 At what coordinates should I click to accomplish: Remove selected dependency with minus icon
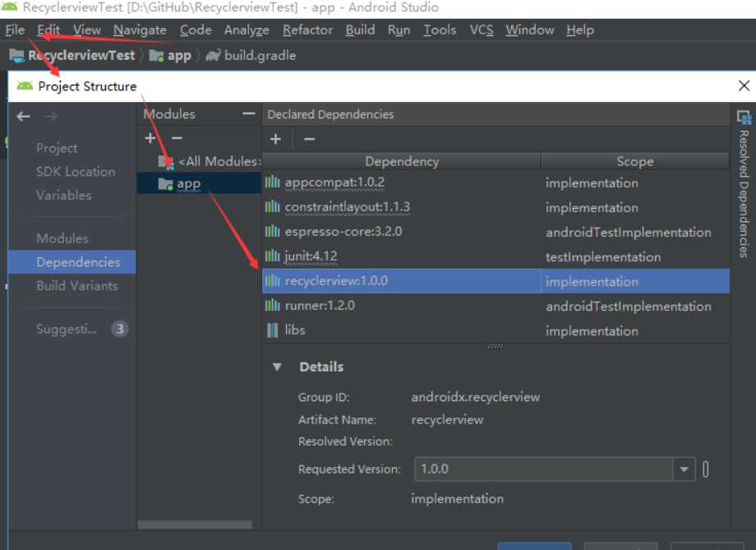coord(310,140)
